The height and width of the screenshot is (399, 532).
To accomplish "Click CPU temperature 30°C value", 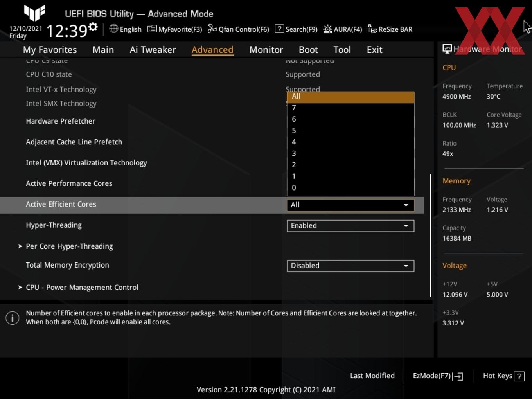I will point(493,96).
